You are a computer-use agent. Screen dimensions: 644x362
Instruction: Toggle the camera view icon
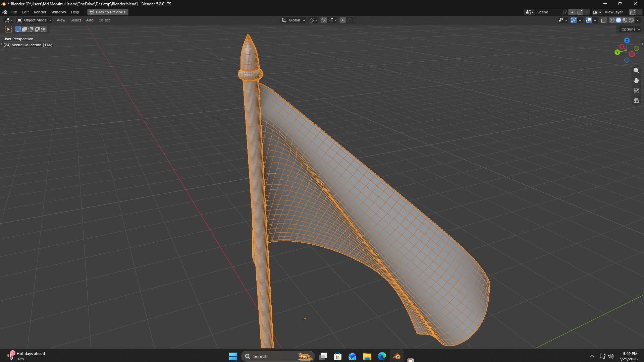click(x=636, y=90)
